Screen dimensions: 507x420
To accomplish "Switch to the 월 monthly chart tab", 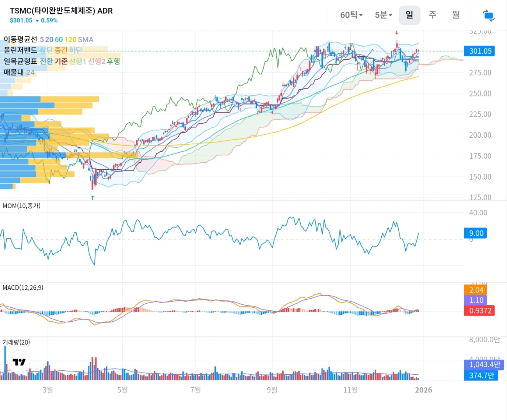I will (x=456, y=15).
